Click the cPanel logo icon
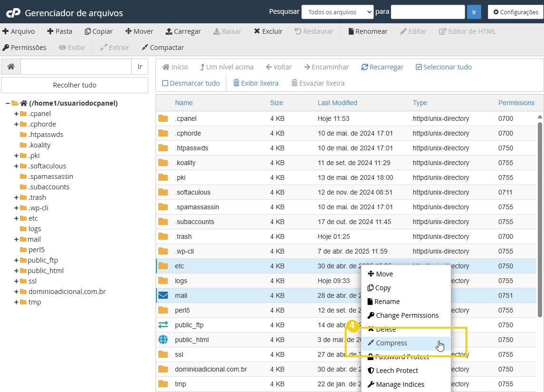Image resolution: width=544 pixels, height=392 pixels. pos(13,13)
